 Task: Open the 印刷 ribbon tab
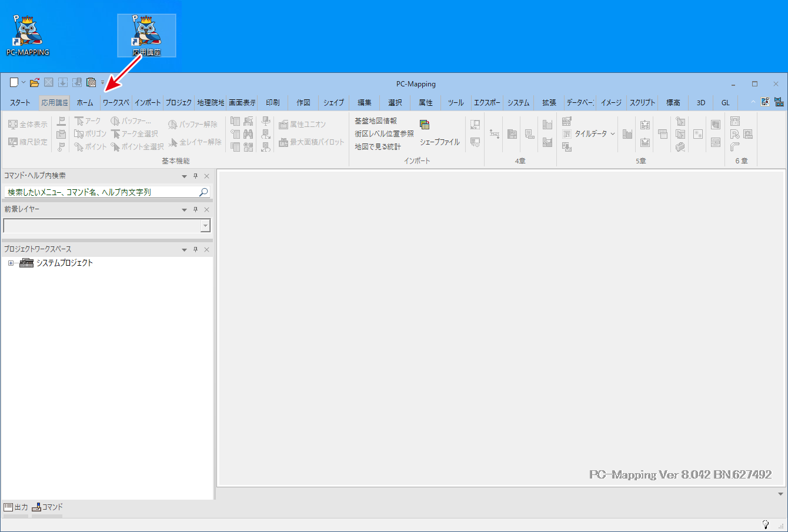tap(273, 102)
